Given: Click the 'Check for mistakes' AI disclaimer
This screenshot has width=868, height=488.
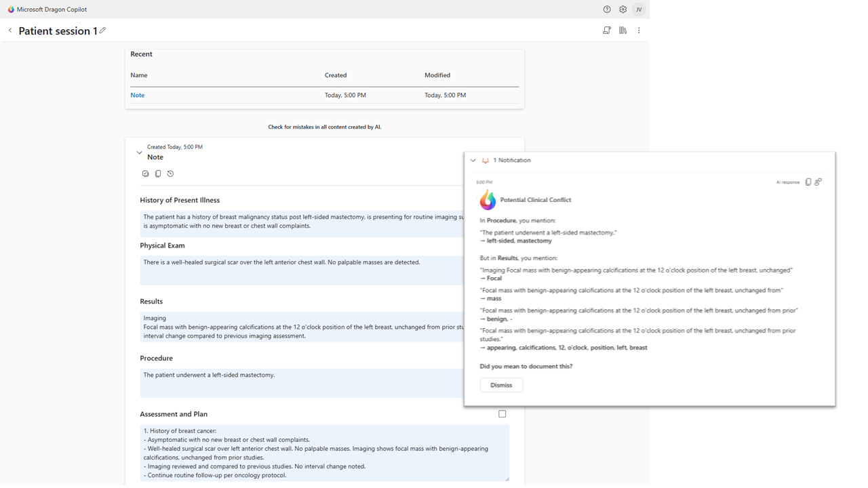Looking at the screenshot, I should (325, 127).
